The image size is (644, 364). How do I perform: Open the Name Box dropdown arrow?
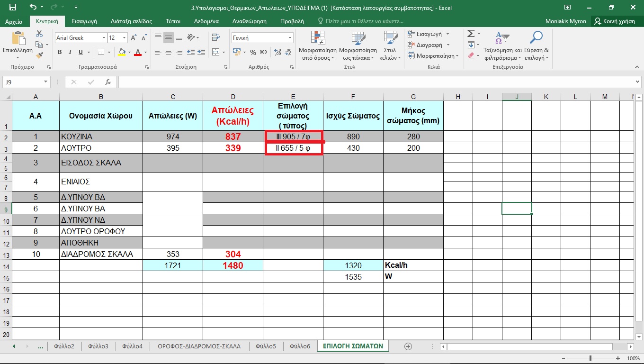coord(46,82)
